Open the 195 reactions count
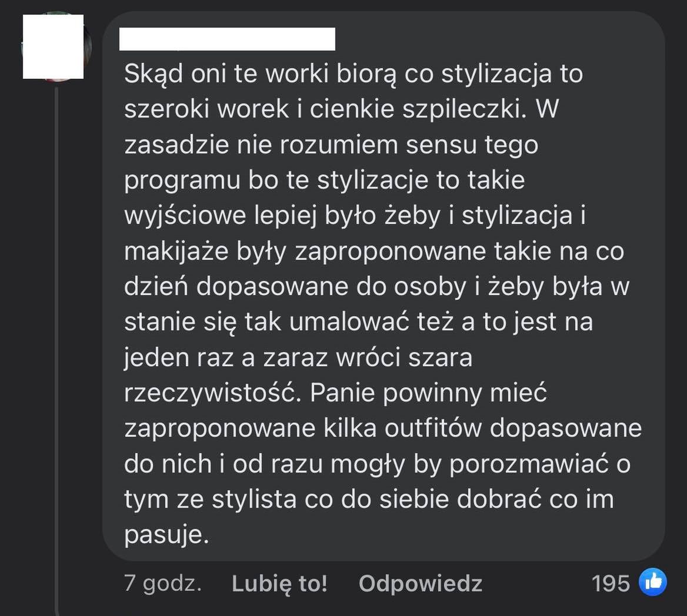The width and height of the screenshot is (687, 616). tap(611, 583)
